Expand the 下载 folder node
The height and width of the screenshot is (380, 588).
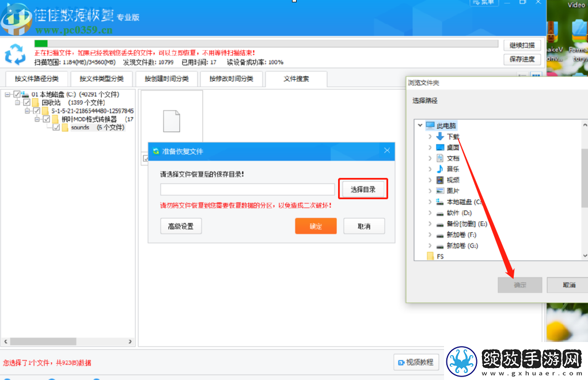430,136
